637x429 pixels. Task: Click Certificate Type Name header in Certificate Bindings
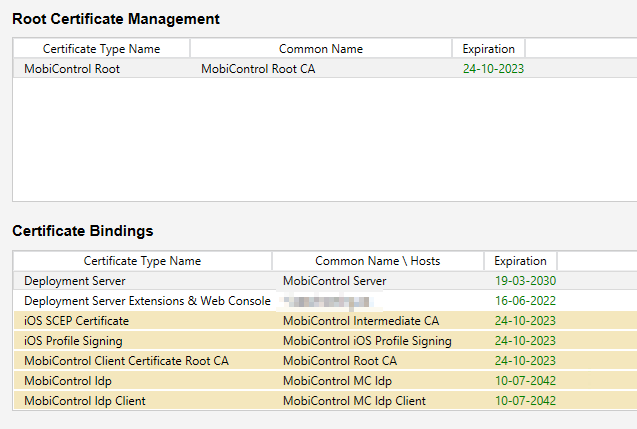142,261
